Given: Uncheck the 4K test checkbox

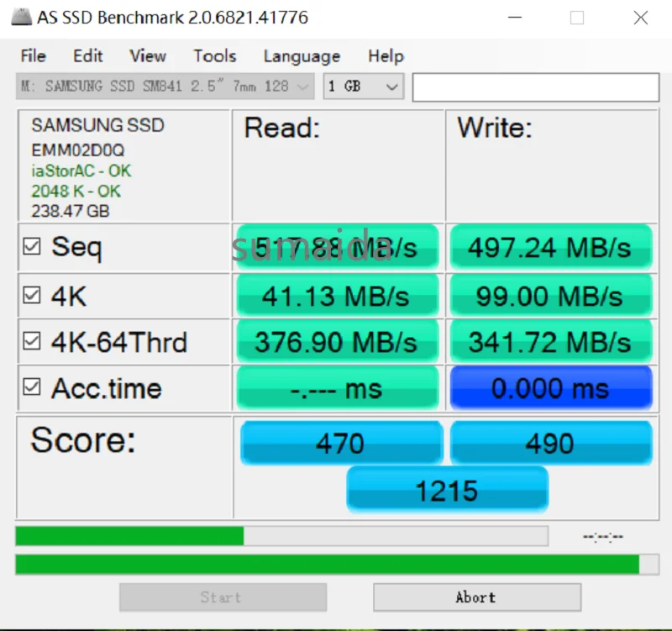Looking at the screenshot, I should coord(32,296).
